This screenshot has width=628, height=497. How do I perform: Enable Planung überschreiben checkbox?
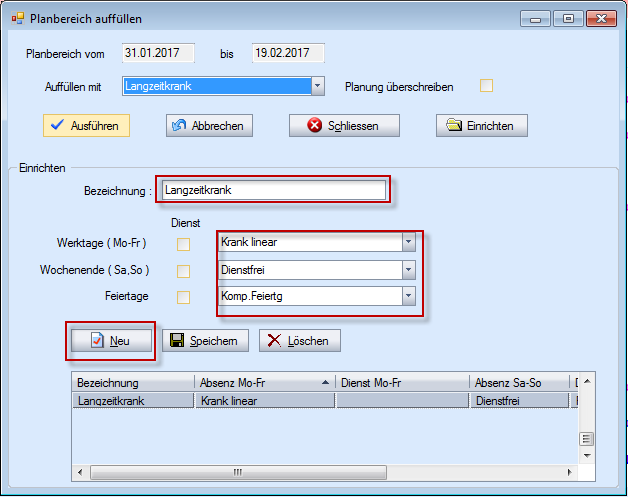pyautogui.click(x=487, y=86)
